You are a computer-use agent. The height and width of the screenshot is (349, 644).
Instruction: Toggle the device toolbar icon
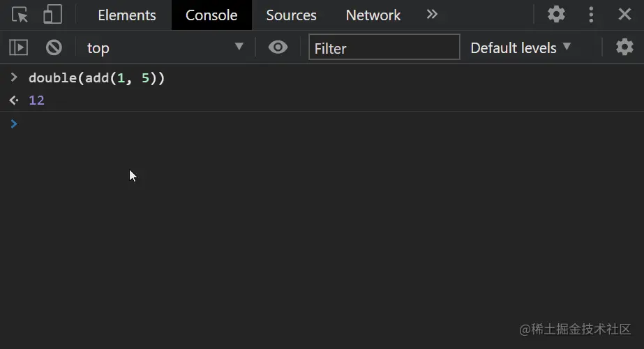[x=52, y=15]
